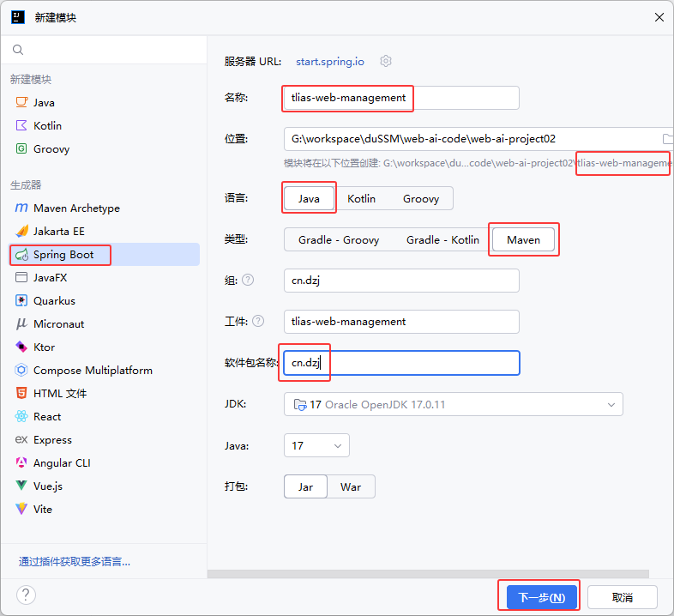Image resolution: width=674 pixels, height=616 pixels.
Task: Open the Java version dropdown
Action: [x=316, y=445]
